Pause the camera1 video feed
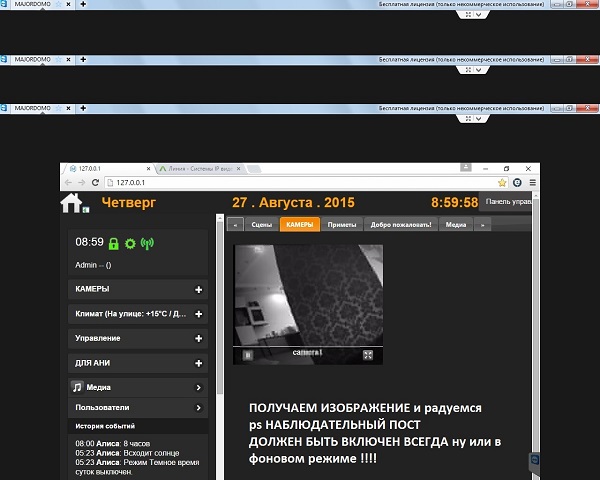The width and height of the screenshot is (600, 480). [x=247, y=354]
